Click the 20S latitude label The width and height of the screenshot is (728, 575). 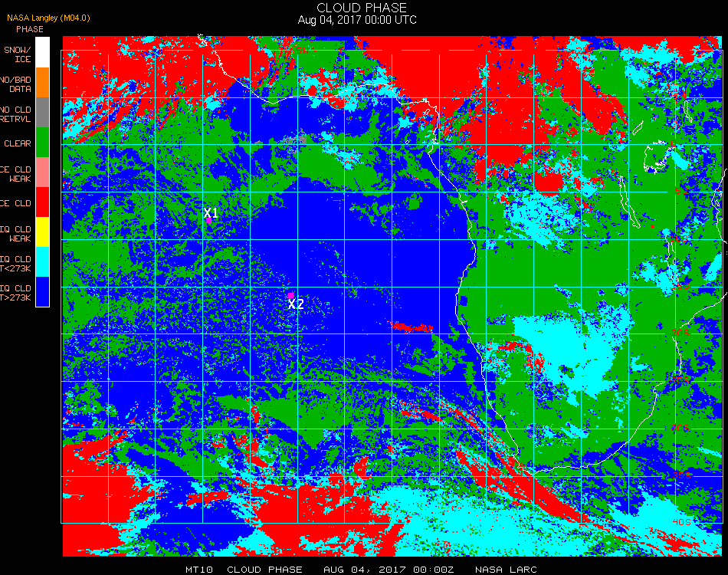point(680,333)
